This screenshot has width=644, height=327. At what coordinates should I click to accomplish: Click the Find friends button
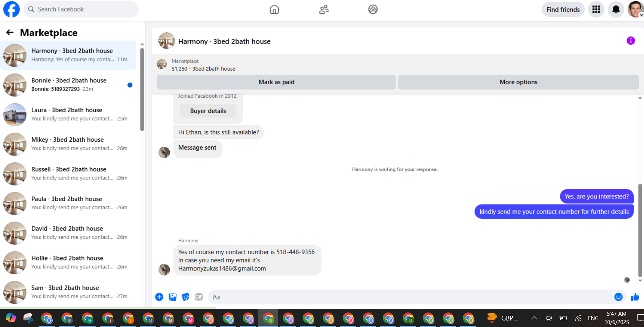click(563, 9)
